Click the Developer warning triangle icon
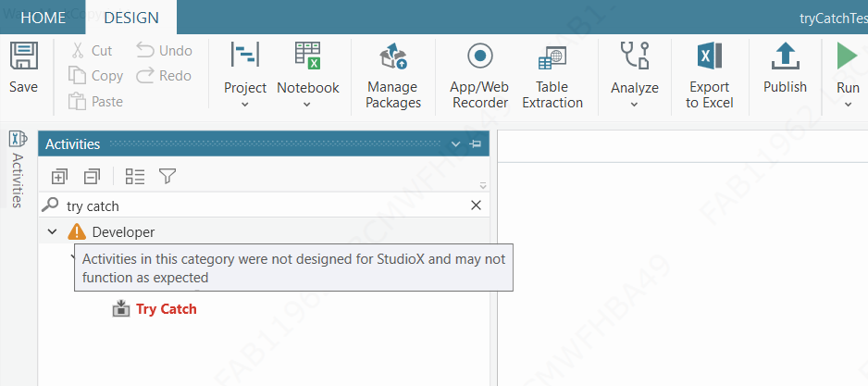 (77, 231)
